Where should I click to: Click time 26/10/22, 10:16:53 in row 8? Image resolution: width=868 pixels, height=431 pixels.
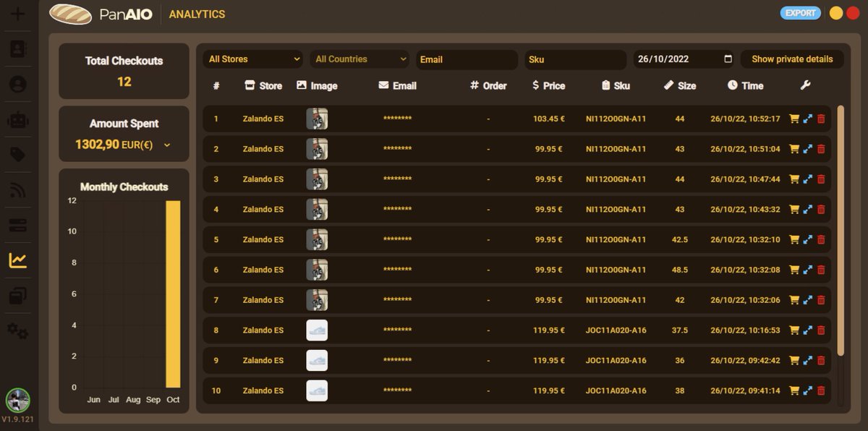pyautogui.click(x=746, y=330)
